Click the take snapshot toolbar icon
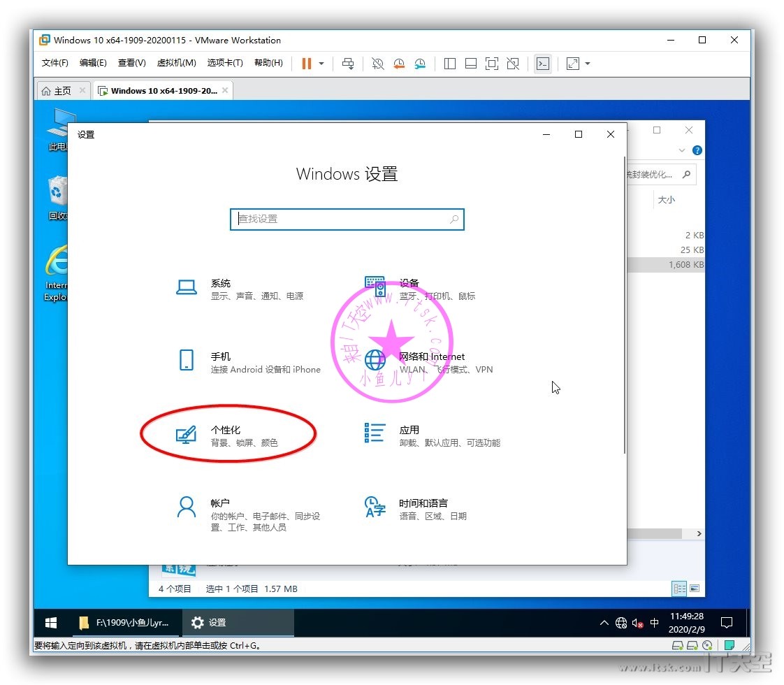This screenshot has height=685, width=784. click(x=377, y=64)
